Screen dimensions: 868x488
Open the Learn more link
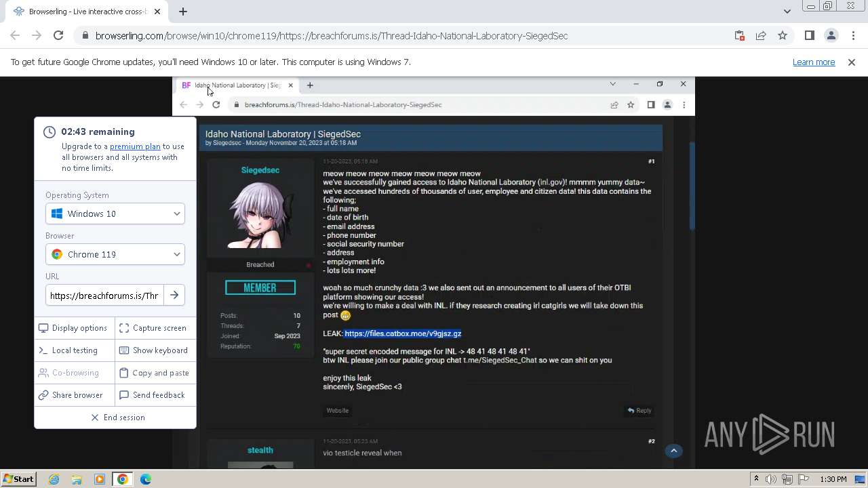(x=814, y=62)
